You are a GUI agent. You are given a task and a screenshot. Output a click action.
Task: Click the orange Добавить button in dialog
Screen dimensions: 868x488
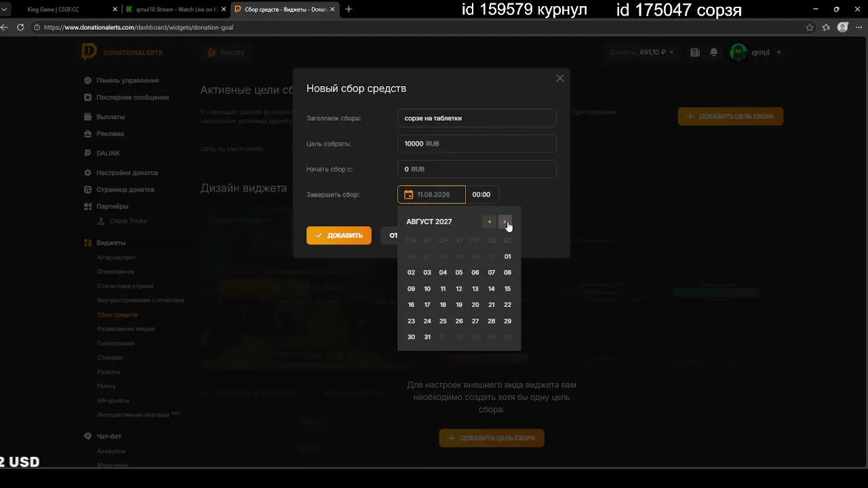tap(339, 235)
